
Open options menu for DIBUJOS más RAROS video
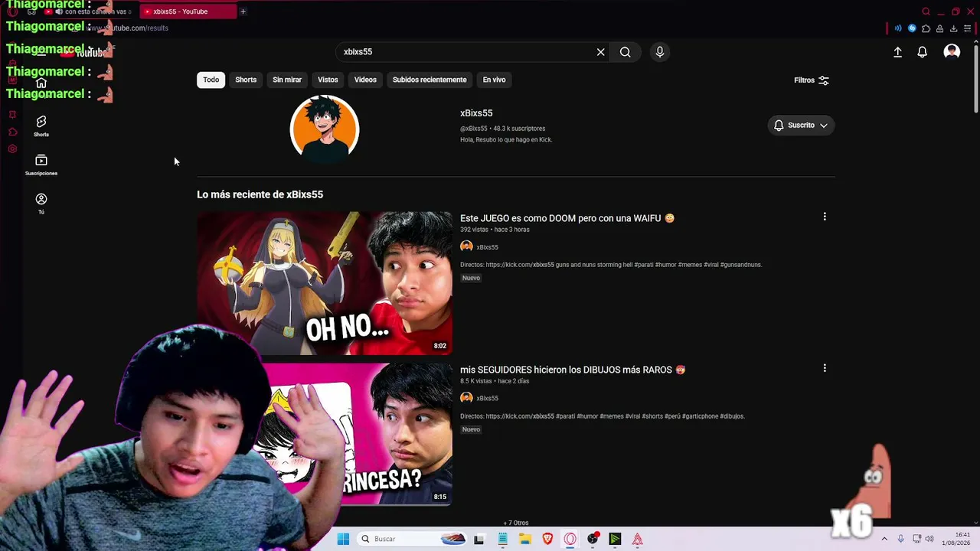click(825, 368)
